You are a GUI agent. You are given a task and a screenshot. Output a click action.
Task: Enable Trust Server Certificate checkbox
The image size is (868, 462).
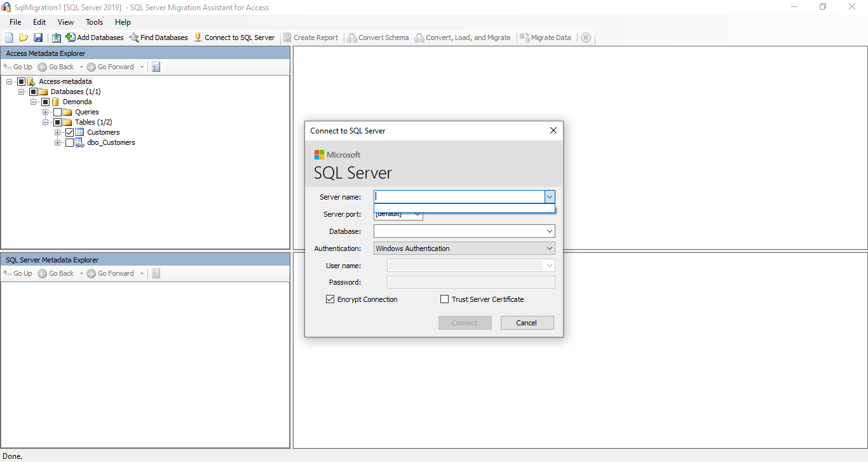click(445, 299)
